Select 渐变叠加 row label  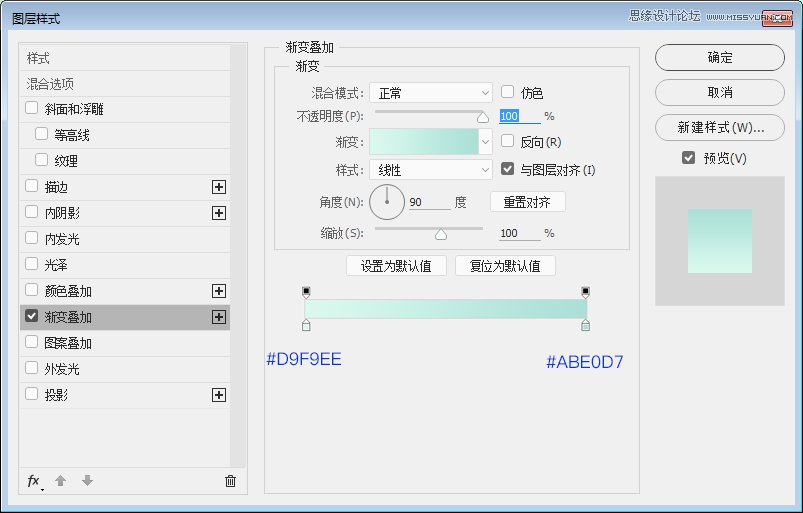[x=68, y=317]
